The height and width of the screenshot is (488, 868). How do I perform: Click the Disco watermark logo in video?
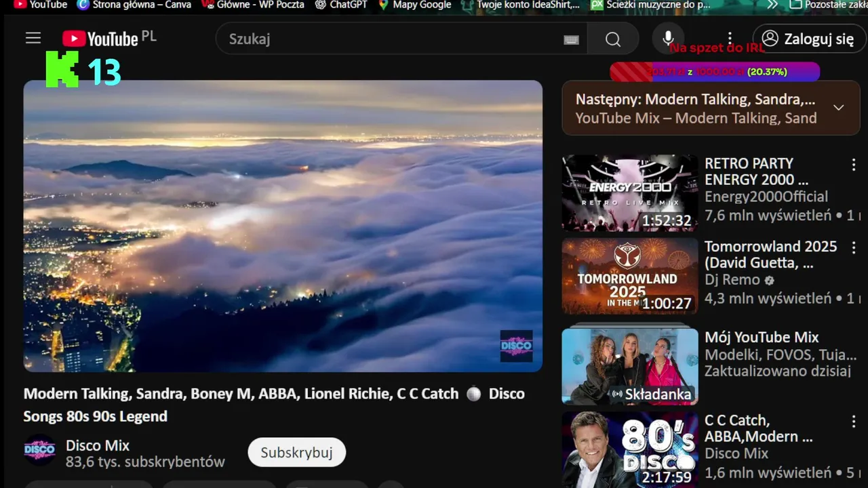point(516,346)
